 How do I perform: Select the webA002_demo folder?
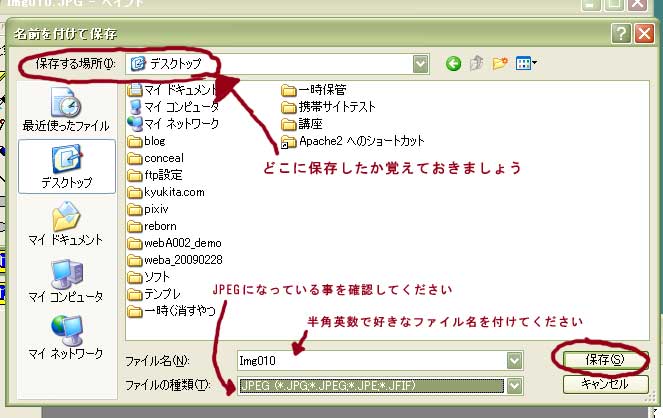175,243
